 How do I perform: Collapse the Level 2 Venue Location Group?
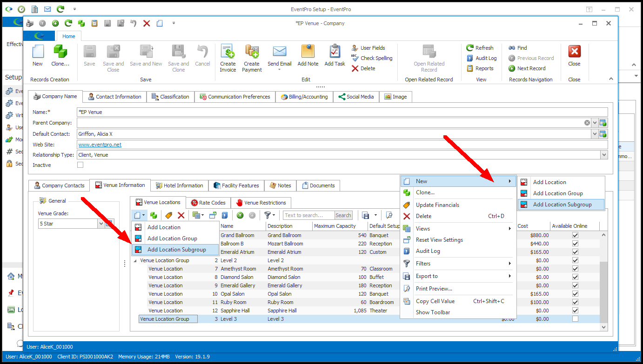coord(135,261)
